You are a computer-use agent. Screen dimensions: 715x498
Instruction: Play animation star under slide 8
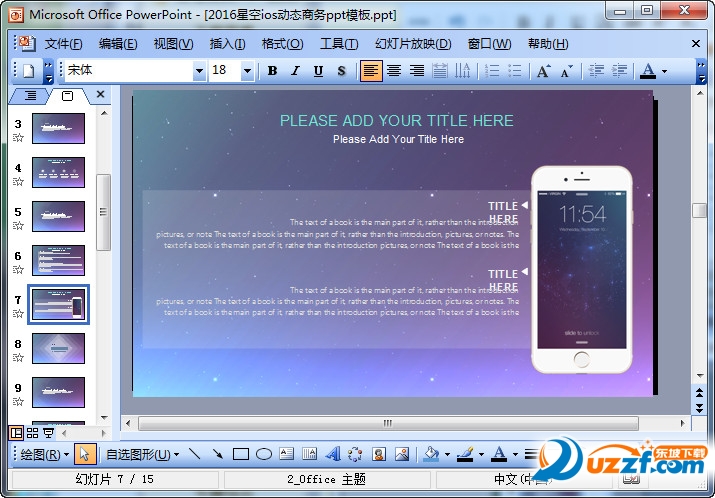[18, 357]
